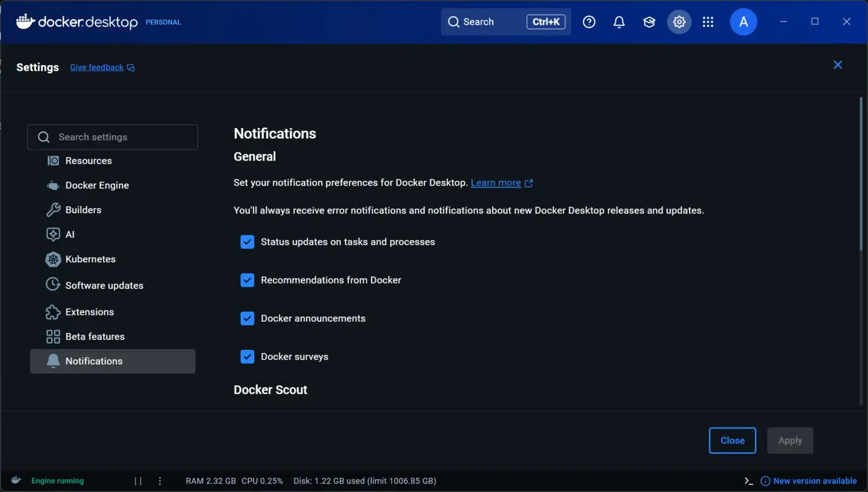
Task: Click the Settings gear icon
Action: pos(679,22)
